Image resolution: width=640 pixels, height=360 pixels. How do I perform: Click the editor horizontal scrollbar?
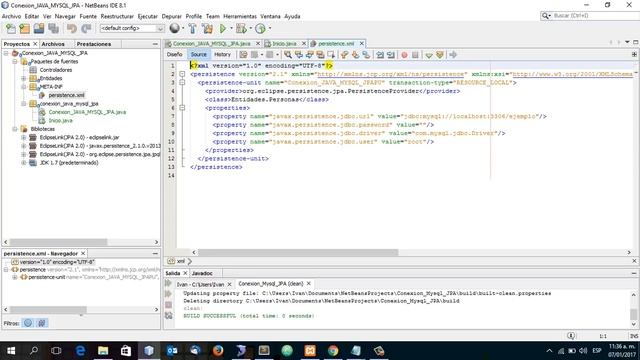point(298,253)
